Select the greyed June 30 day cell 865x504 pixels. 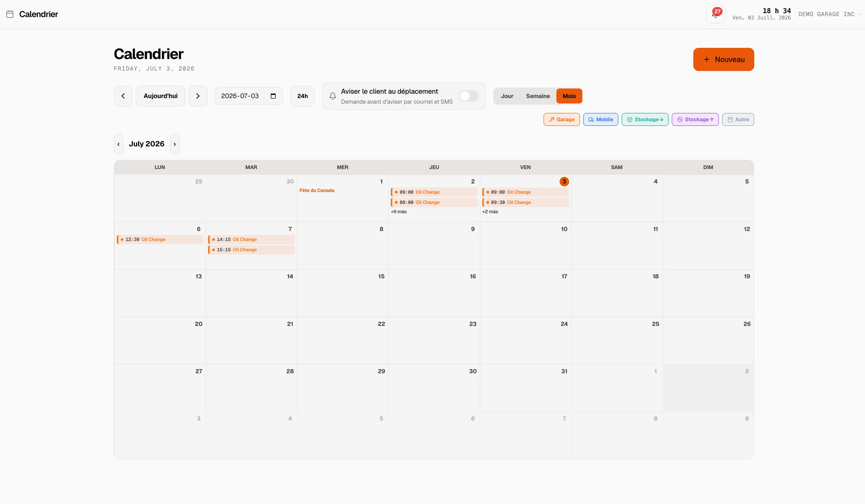pos(251,198)
